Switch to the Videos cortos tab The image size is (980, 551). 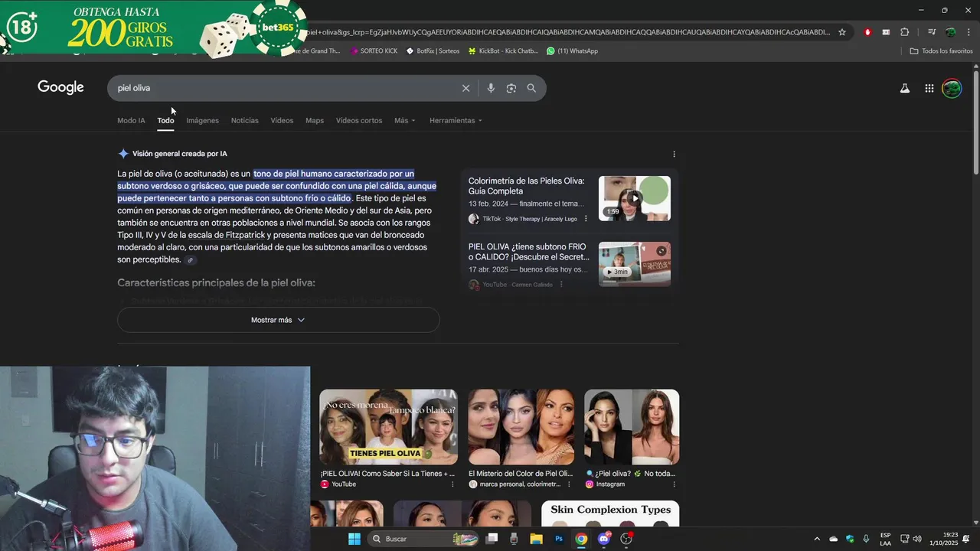tap(359, 121)
